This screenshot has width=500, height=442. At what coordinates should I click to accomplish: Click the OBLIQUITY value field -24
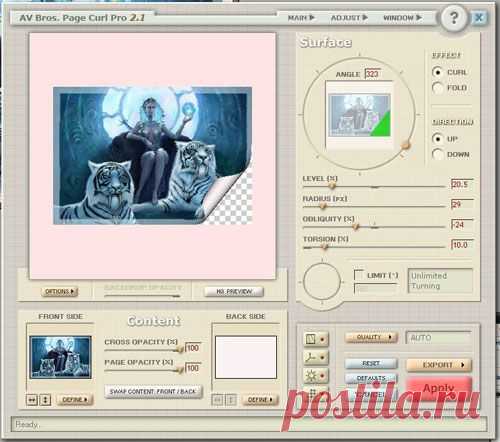462,225
